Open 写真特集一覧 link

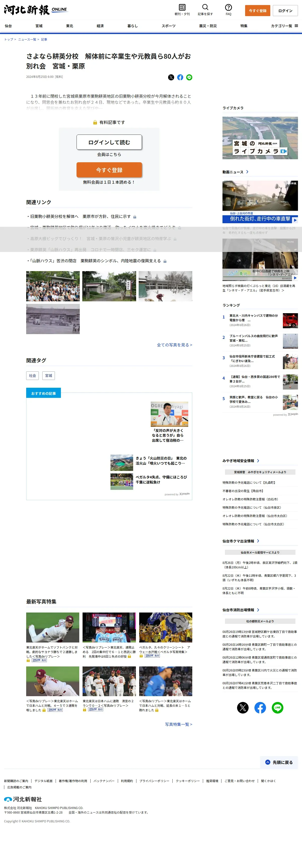178,724
